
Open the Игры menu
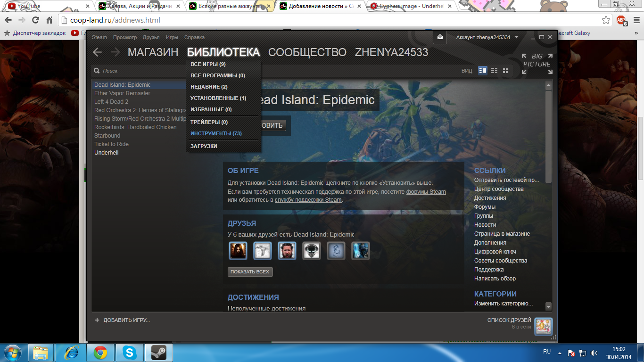[x=172, y=37]
